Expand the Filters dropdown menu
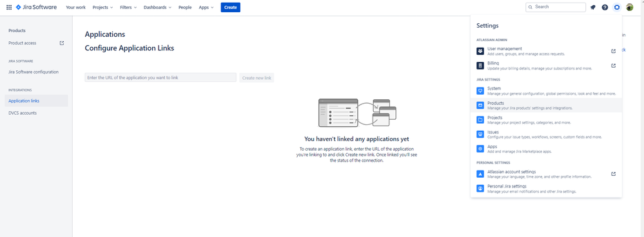Screen dimensions: 644x237 click(x=128, y=7)
